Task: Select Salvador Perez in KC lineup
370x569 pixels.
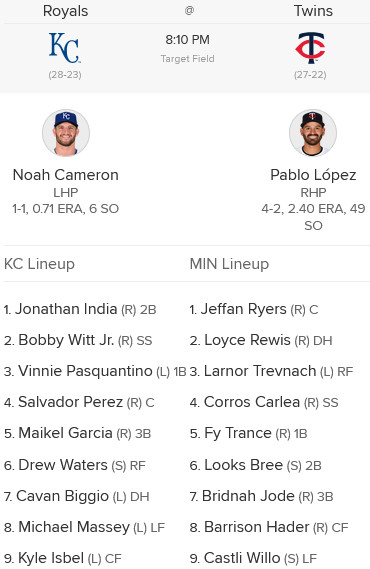Action: click(70, 402)
